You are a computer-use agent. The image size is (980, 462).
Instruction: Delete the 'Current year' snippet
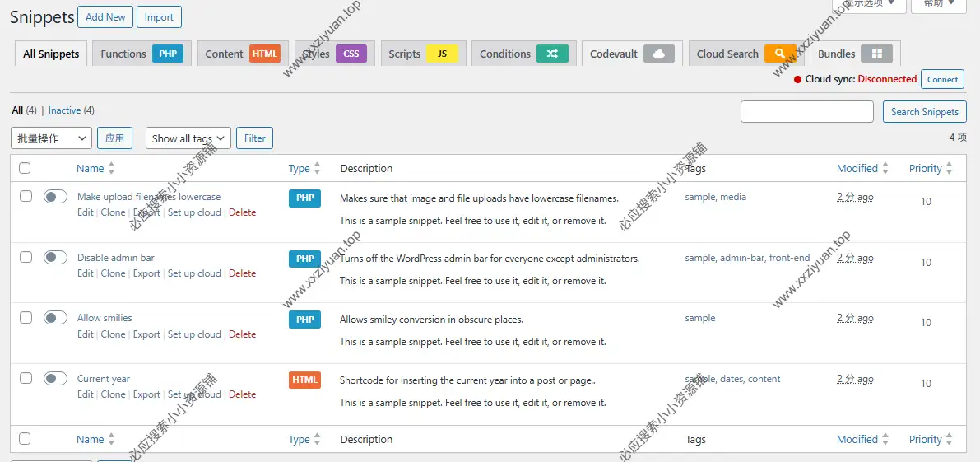pyautogui.click(x=242, y=394)
